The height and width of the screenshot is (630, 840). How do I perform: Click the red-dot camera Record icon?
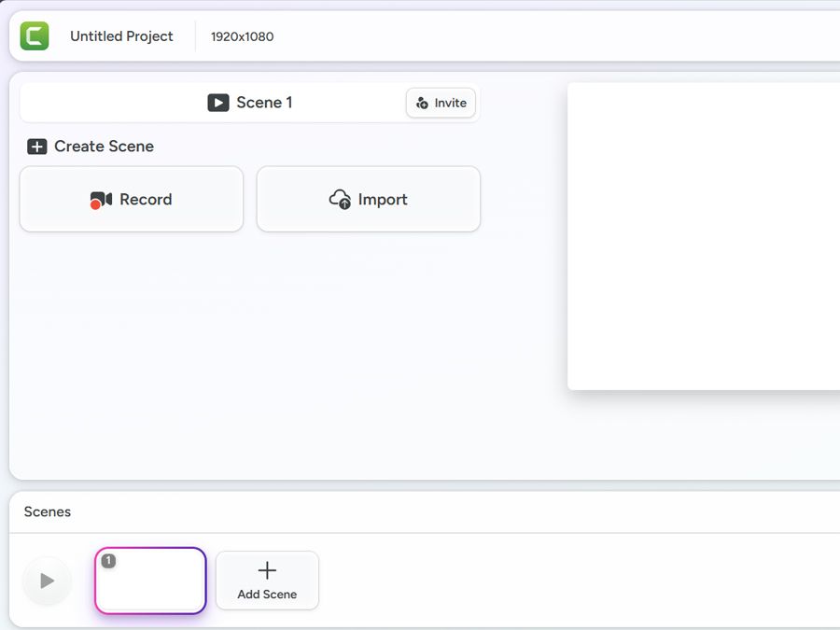tap(101, 200)
